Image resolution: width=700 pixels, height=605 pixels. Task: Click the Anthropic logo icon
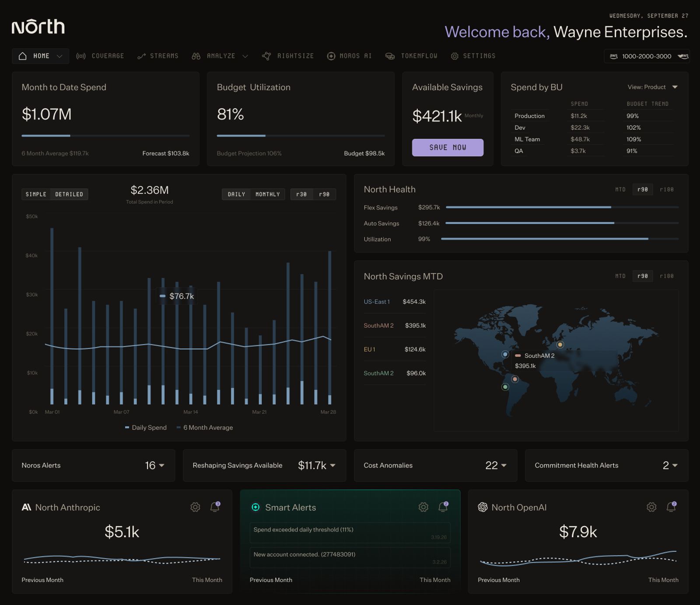coord(26,507)
